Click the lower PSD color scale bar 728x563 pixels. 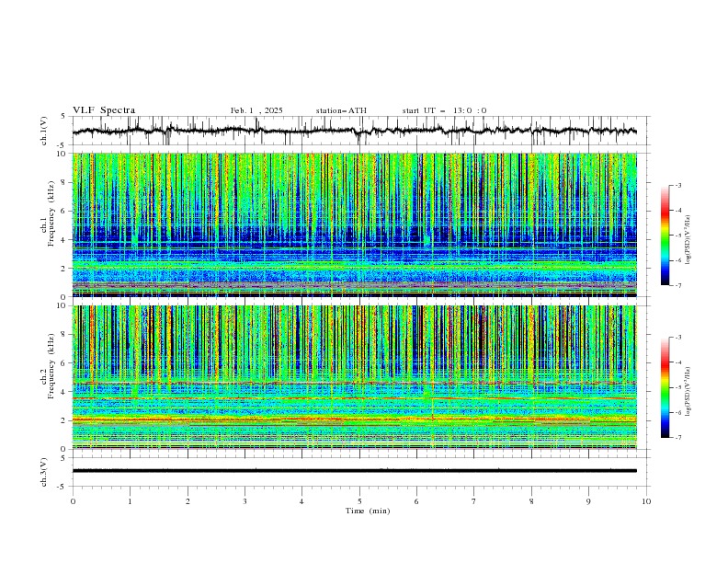[x=665, y=387]
